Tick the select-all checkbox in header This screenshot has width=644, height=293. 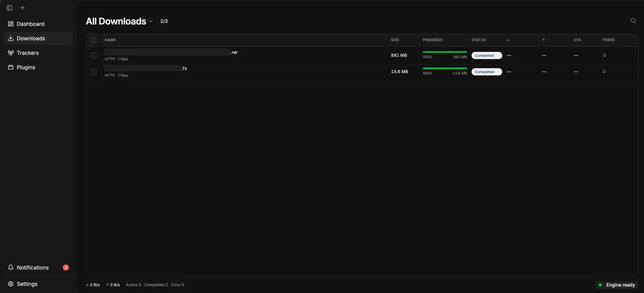coord(94,40)
